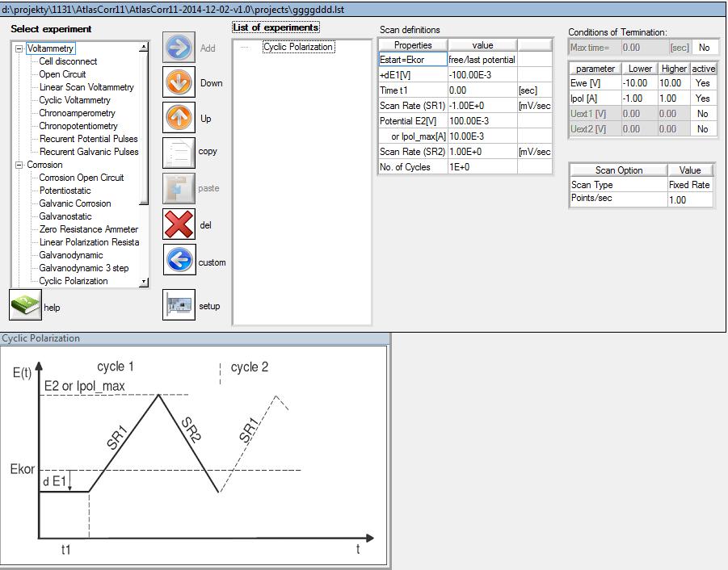Select Zero Resistance Ammeter
Screen dimensions: 728x570
coord(88,229)
